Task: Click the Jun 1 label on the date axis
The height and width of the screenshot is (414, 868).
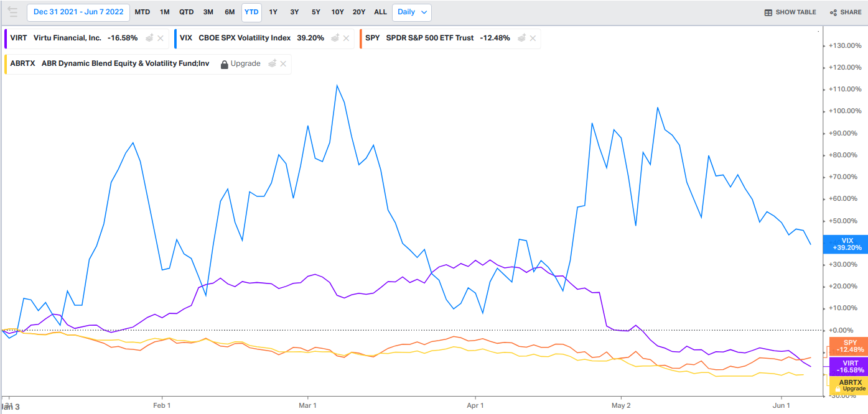Action: click(782, 405)
